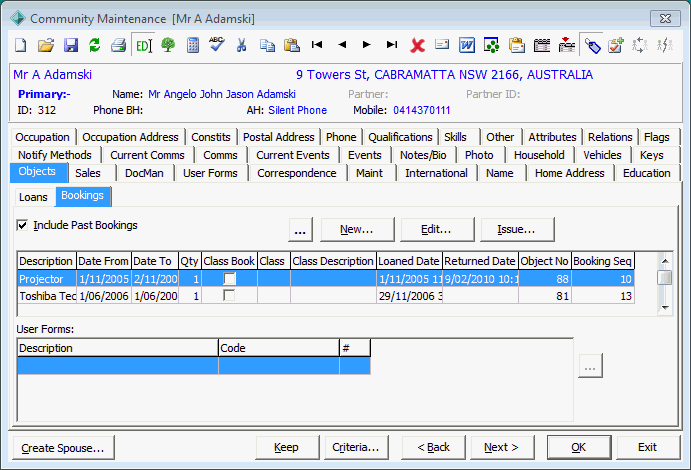Viewport: 691px width, 470px height.
Task: Copy with the two-pages icon
Action: 267,45
